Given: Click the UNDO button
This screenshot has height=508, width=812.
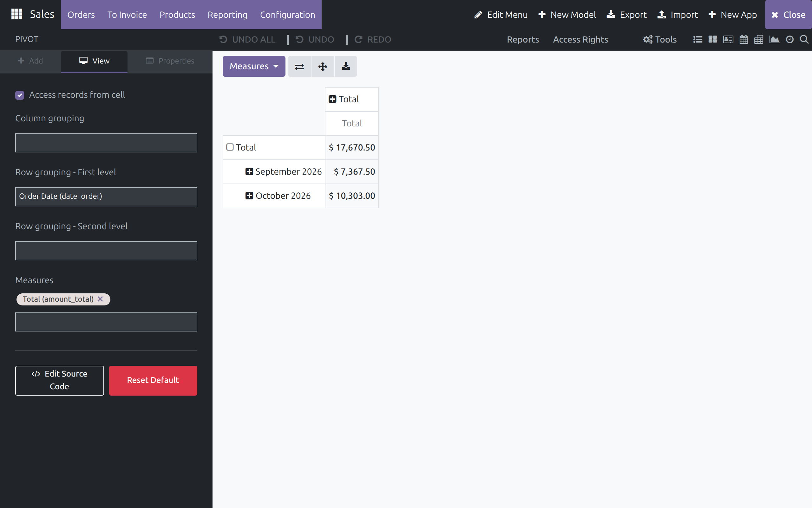Looking at the screenshot, I should pyautogui.click(x=315, y=40).
